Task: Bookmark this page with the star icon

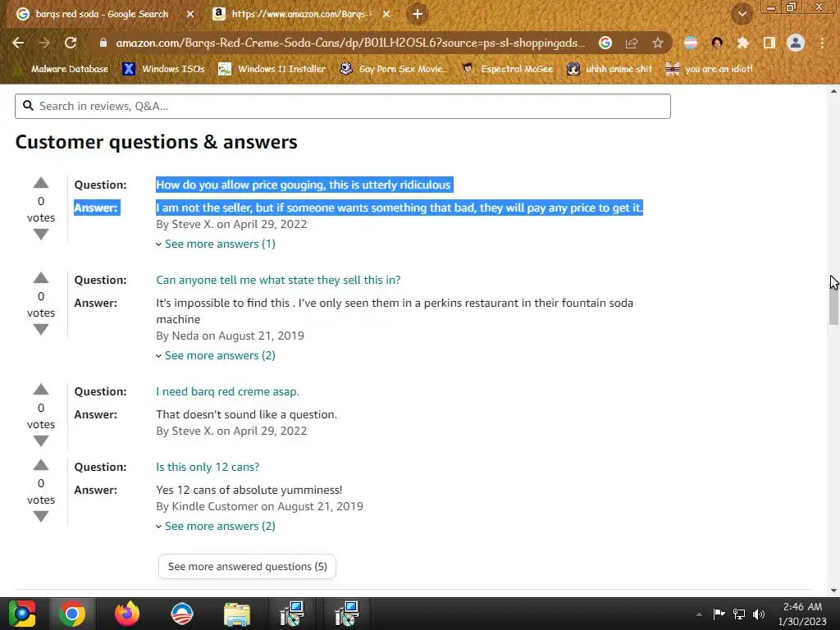Action: pyautogui.click(x=658, y=43)
